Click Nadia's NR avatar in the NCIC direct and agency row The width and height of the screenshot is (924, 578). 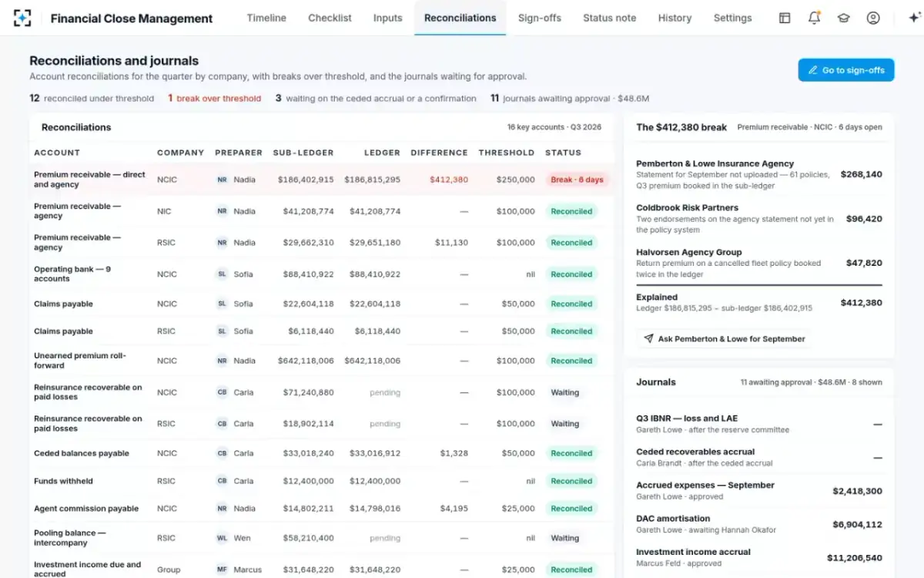coord(222,180)
